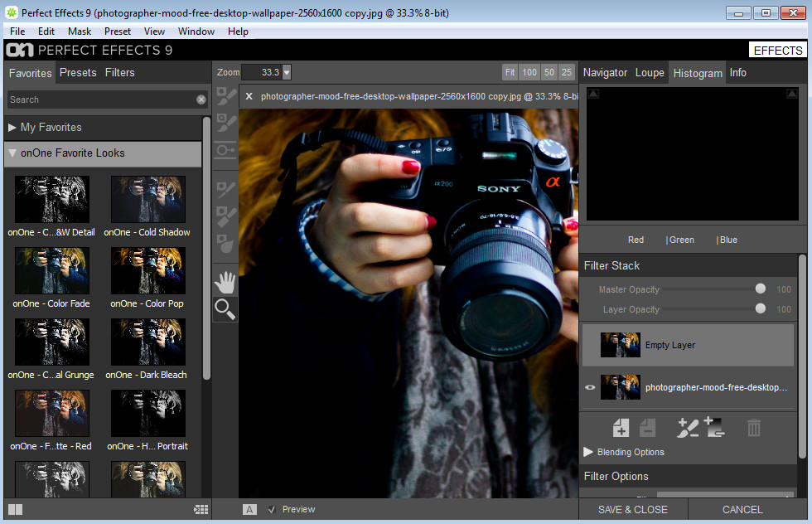Collapse the onOne Favorite Looks section
Viewport: 812px width, 524px height.
[12, 153]
